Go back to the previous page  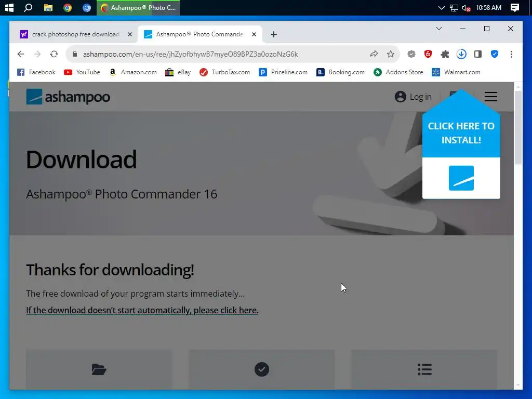click(21, 54)
